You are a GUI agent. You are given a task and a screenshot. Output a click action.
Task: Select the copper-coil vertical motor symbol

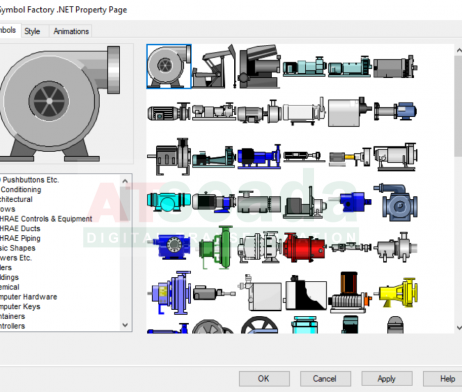click(349, 292)
